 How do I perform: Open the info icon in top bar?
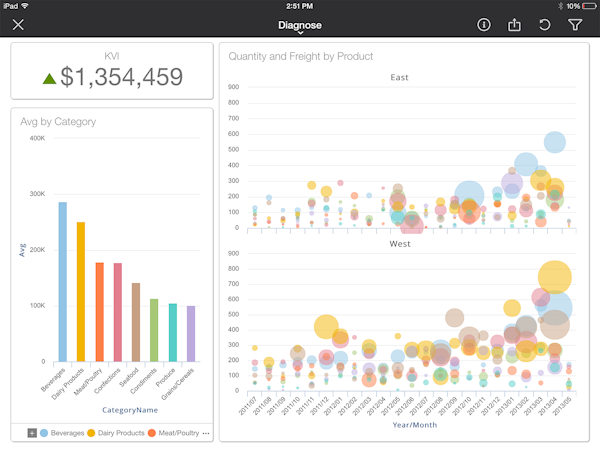point(484,25)
